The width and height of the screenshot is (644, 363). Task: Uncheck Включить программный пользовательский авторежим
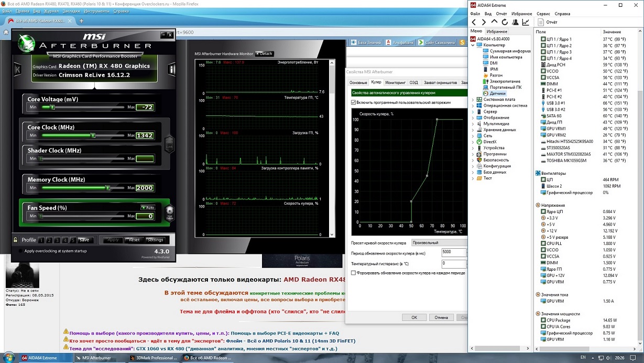pyautogui.click(x=354, y=102)
